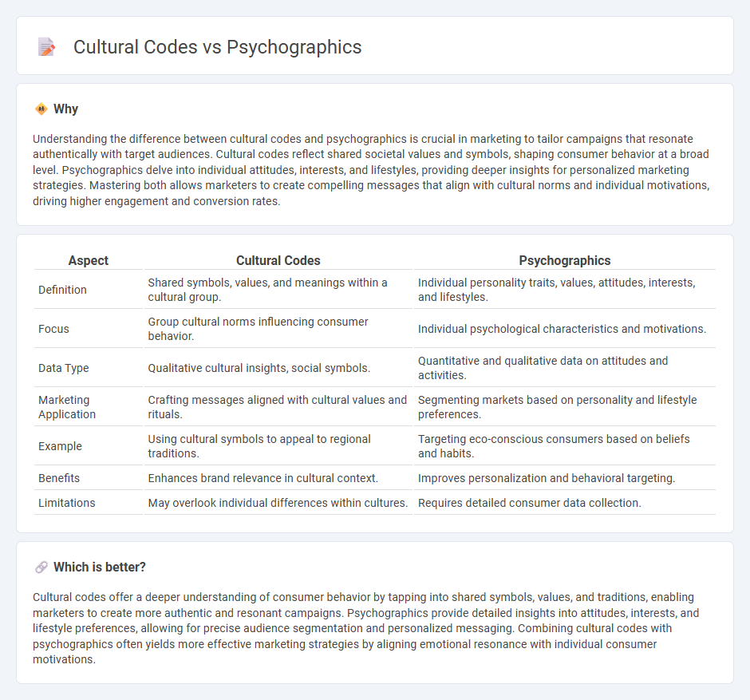750x700 pixels.
Task: Click cell 'Improves personalization and behavioral targeting'
Action: (x=564, y=478)
